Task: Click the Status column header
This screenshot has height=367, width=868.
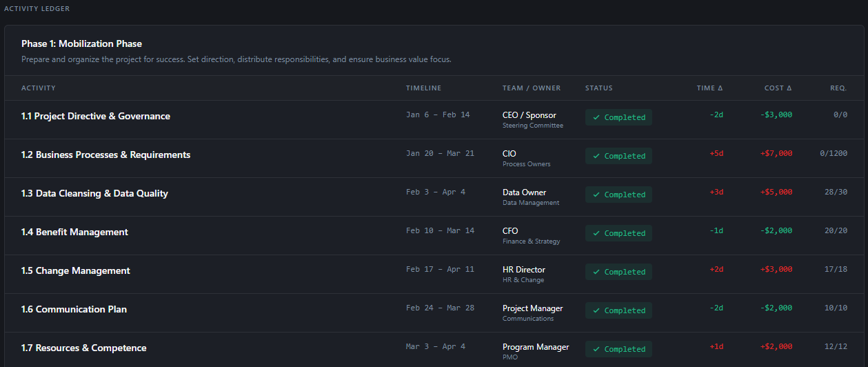Action: click(x=598, y=88)
